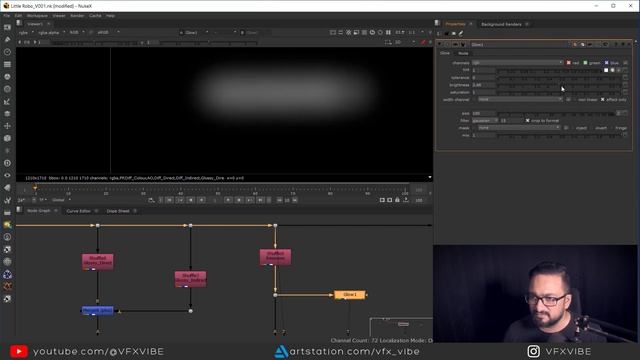Enable the non-linear checkbox
Screen dimensions: 640x360
point(575,100)
